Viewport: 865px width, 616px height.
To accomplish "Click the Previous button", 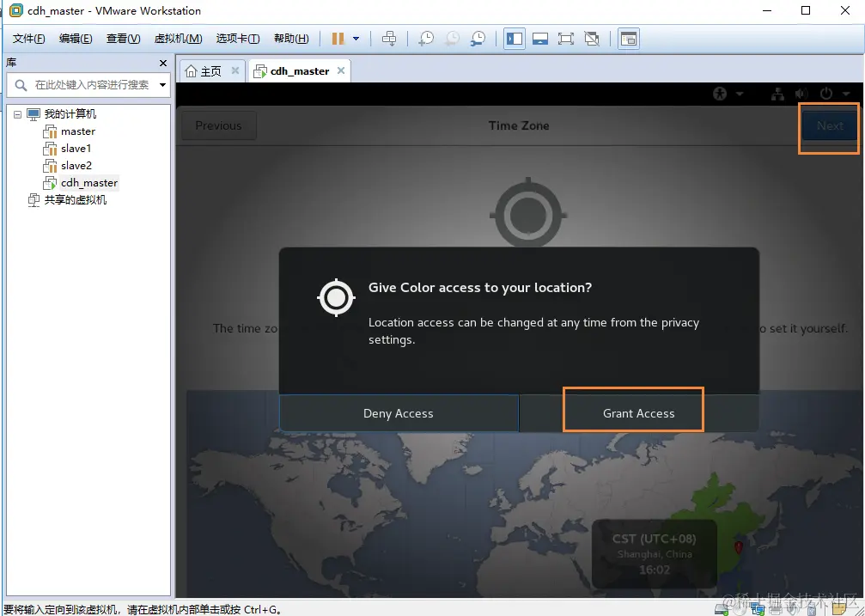I will coord(218,125).
